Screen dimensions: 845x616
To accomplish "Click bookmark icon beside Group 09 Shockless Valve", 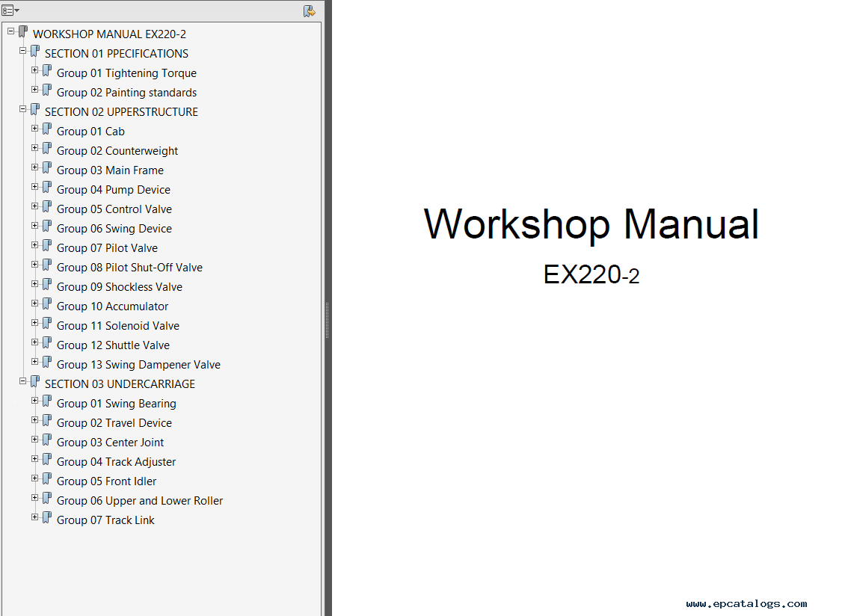I will pyautogui.click(x=47, y=284).
